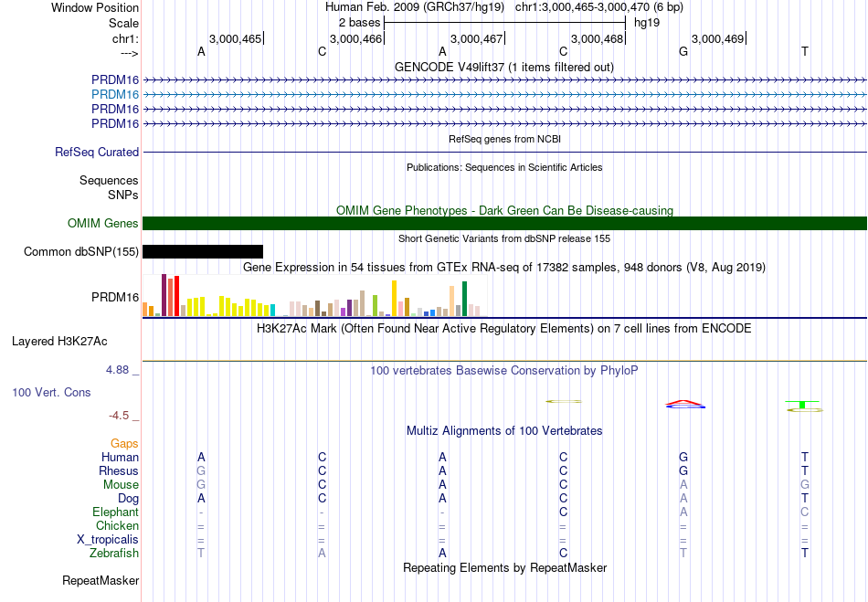Click the Gaps row label
This screenshot has height=602, width=868.
coord(124,443)
